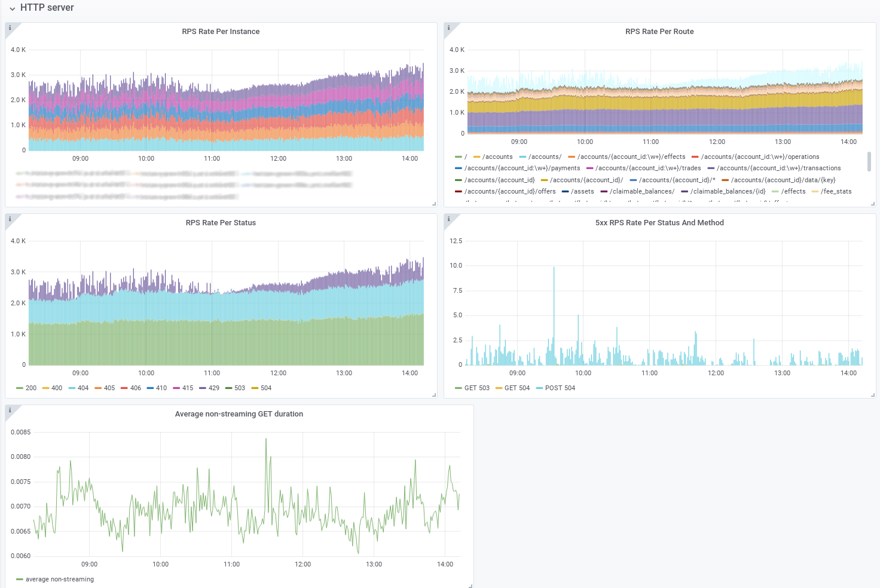Click resize handle of RPS Rate Per Status panel
Viewport: 880px width, 588px height.
(x=435, y=396)
